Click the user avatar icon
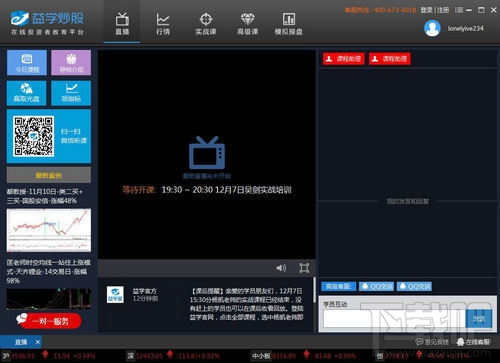Viewport: 500px width, 363px height. [x=432, y=28]
